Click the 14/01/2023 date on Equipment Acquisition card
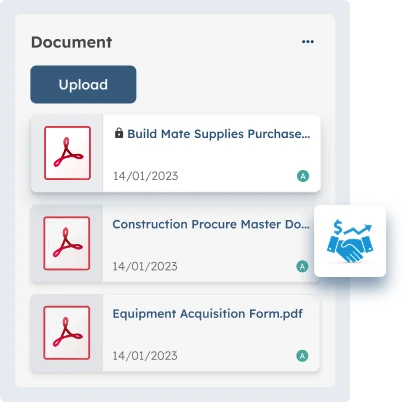Image resolution: width=405 pixels, height=402 pixels. [x=145, y=356]
